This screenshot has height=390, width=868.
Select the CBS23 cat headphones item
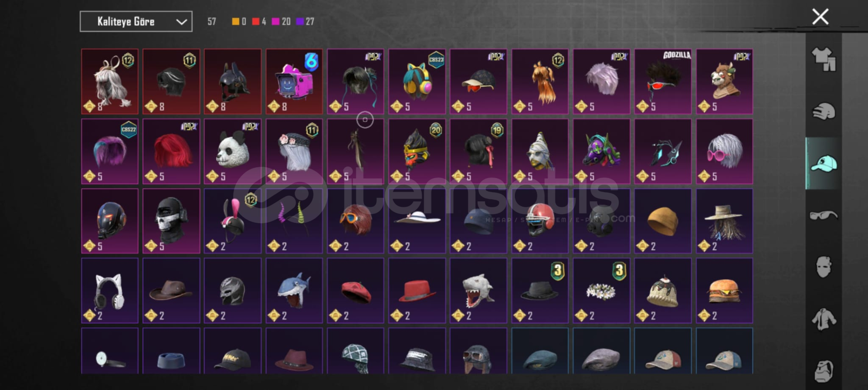coord(417,81)
